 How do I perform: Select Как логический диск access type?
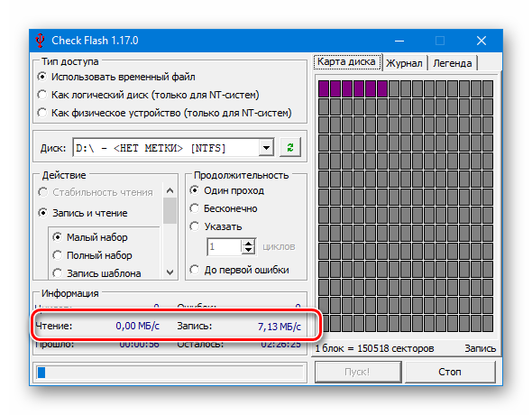[x=148, y=95]
